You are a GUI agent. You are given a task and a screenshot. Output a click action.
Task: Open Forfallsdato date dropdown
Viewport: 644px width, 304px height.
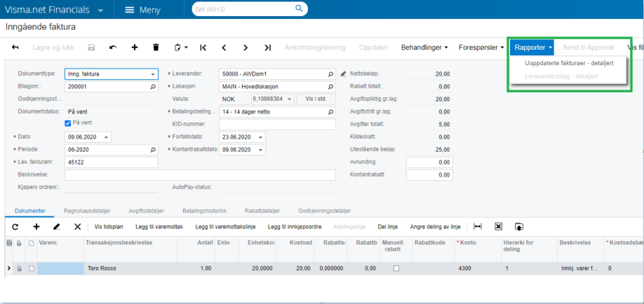260,137
